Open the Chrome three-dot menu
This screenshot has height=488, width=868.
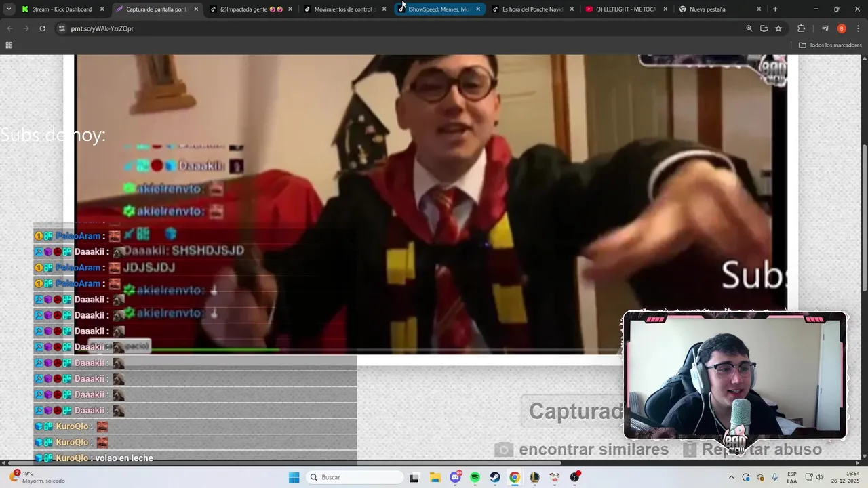[x=857, y=28]
